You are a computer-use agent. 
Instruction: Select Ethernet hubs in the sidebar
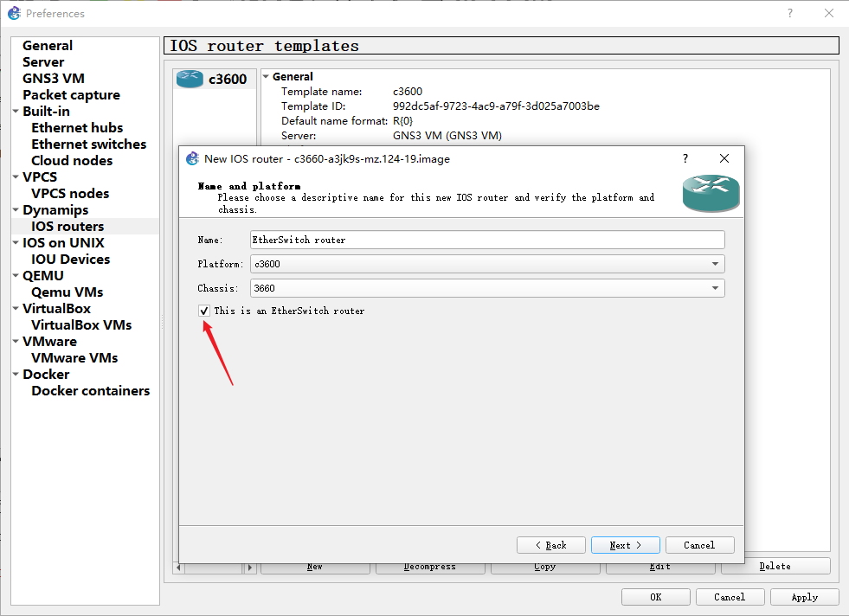(x=77, y=128)
